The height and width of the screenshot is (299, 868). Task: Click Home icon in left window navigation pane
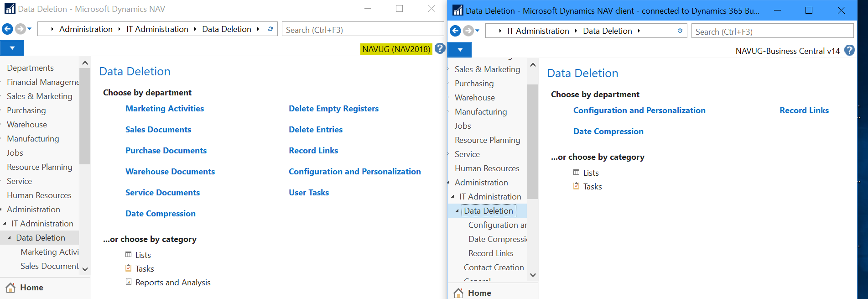(x=10, y=288)
